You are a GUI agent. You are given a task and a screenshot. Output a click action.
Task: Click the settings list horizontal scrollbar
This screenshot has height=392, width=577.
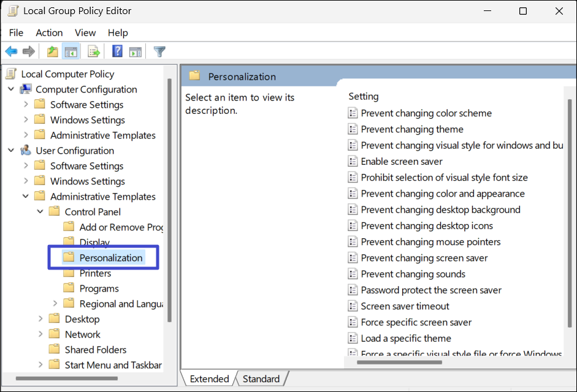click(399, 362)
